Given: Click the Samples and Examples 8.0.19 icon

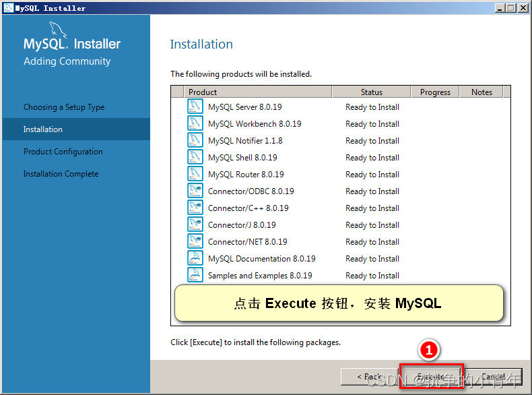Looking at the screenshot, I should [195, 275].
